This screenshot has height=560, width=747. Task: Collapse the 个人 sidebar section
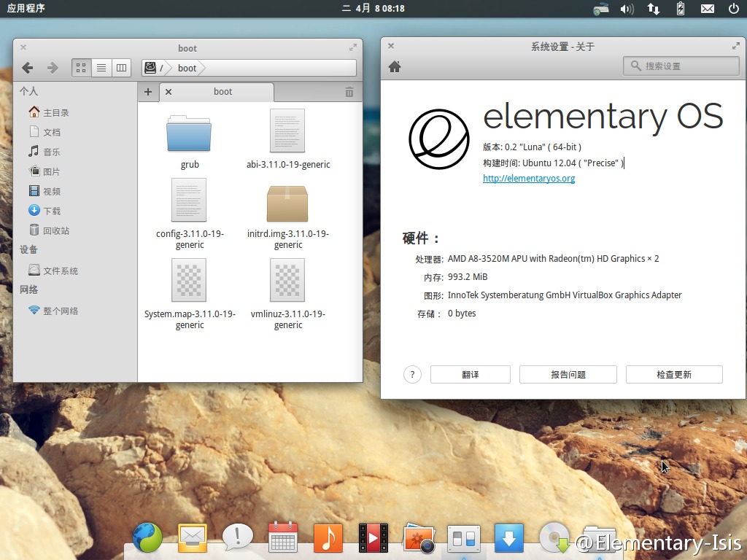[28, 91]
